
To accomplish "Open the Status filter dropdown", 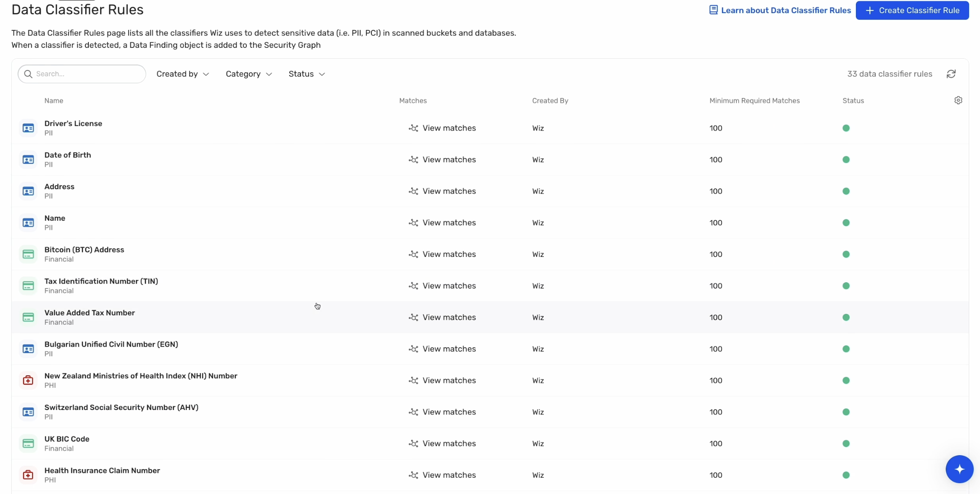I will click(307, 74).
